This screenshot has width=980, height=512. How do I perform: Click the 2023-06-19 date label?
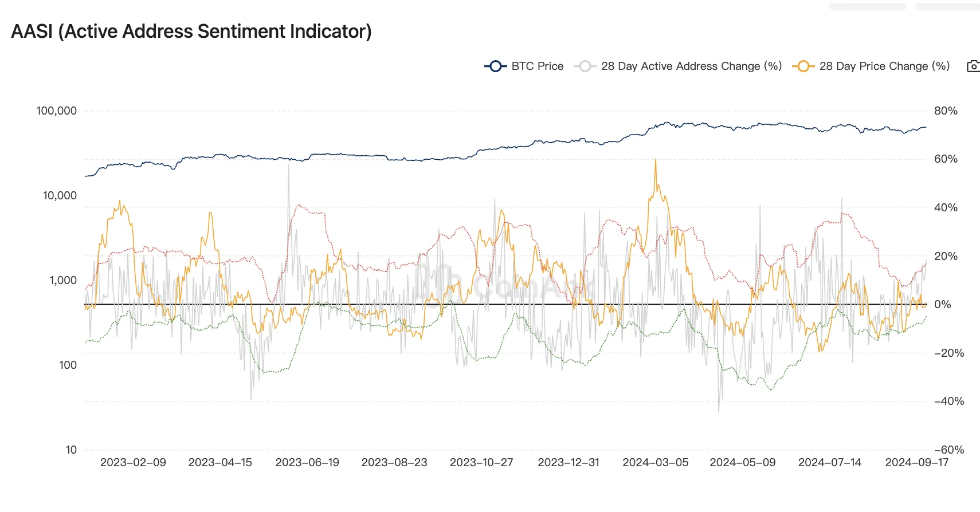(307, 462)
